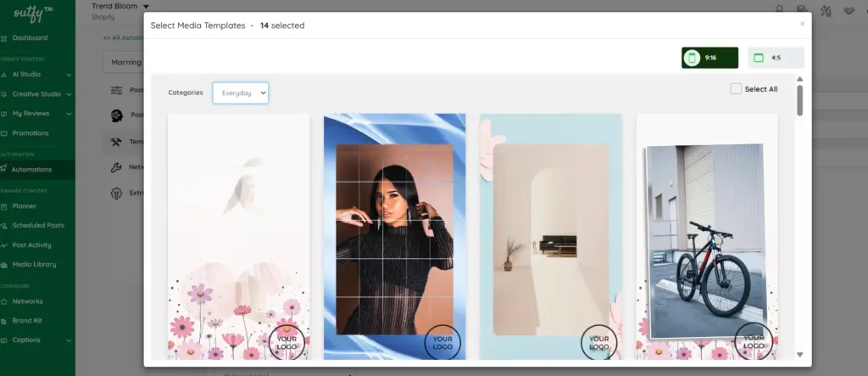Click the Brand Kit icon

(4, 321)
